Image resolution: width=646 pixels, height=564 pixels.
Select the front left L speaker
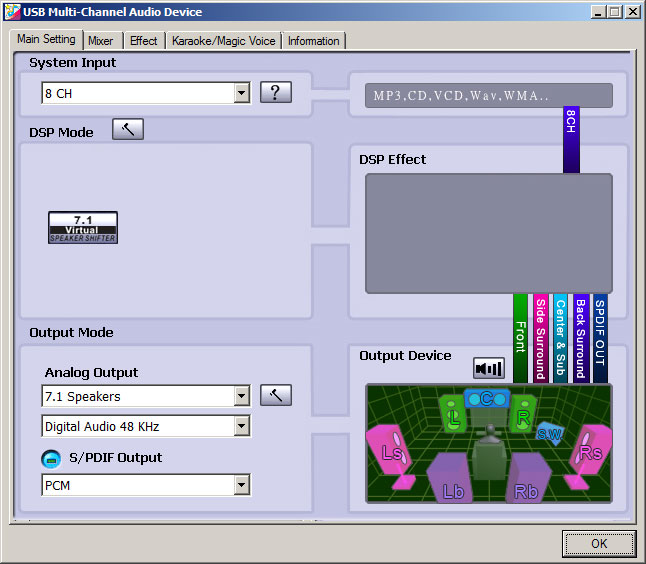[x=454, y=415]
